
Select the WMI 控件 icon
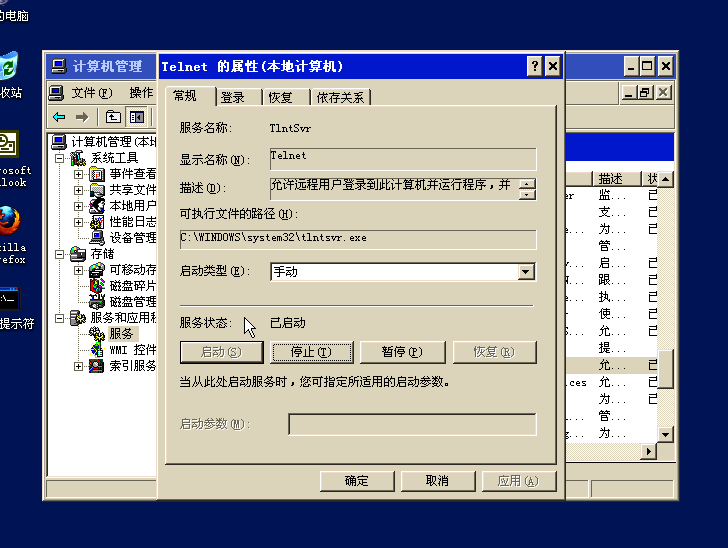[x=97, y=350]
